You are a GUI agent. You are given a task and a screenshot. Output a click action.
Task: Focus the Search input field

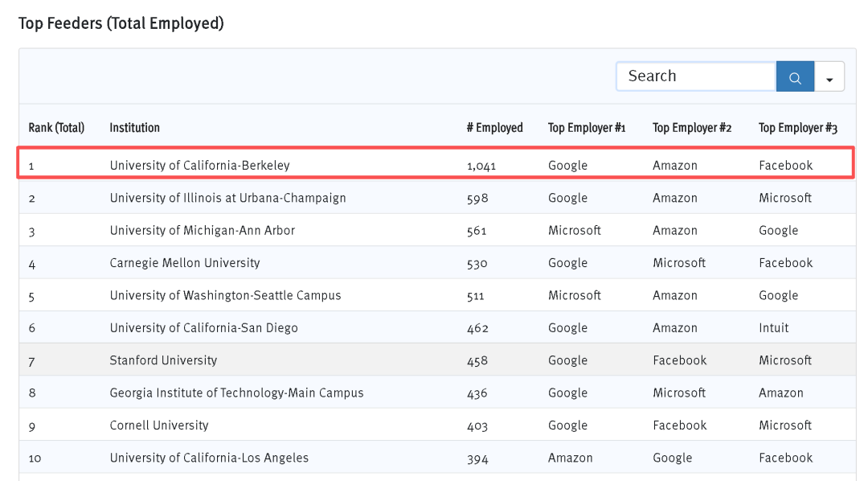[696, 76]
